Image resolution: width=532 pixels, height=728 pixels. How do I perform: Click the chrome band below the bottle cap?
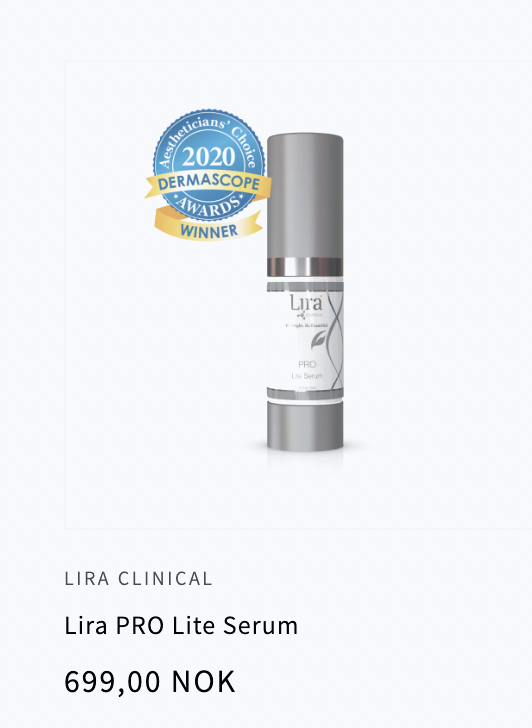click(305, 267)
